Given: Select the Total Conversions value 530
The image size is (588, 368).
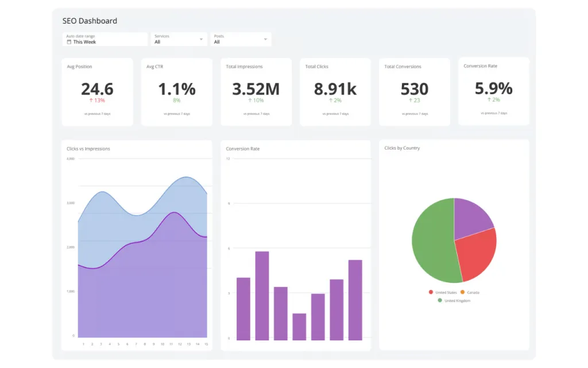Looking at the screenshot, I should coord(414,89).
